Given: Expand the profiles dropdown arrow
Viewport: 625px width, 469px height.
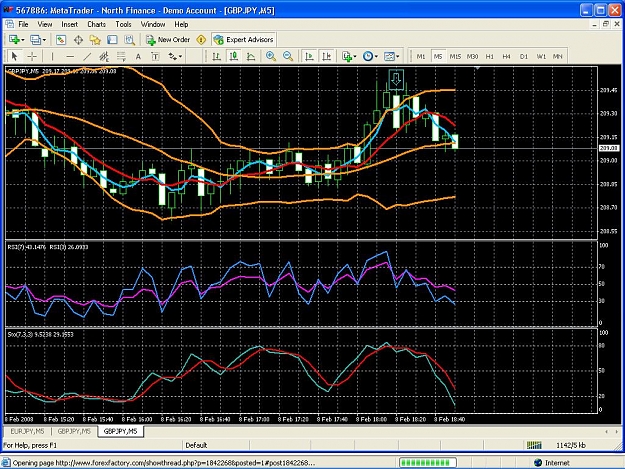Looking at the screenshot, I should coord(44,40).
